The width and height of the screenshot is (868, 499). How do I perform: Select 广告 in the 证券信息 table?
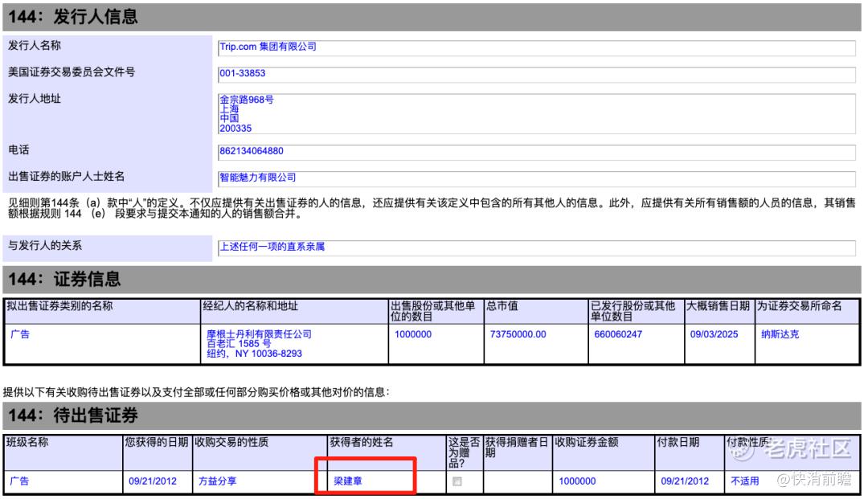coord(20,334)
